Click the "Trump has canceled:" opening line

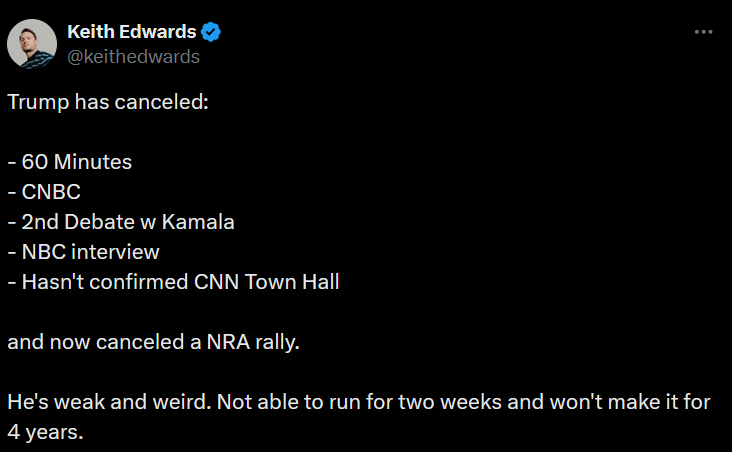tap(108, 102)
